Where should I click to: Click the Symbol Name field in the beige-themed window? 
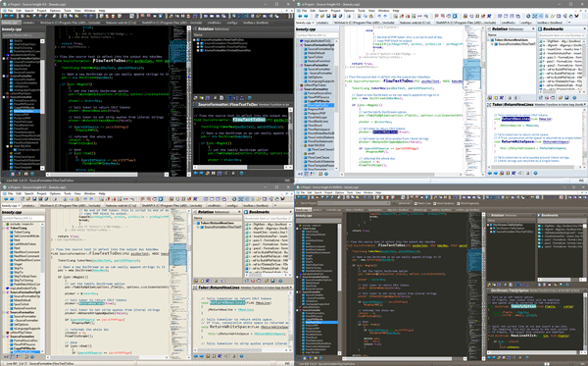24,218
